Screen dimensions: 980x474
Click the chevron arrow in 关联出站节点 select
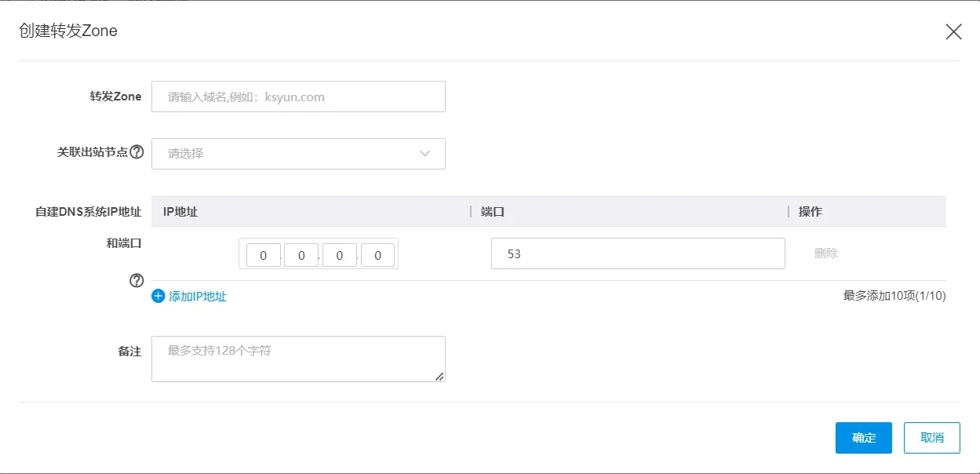point(425,154)
